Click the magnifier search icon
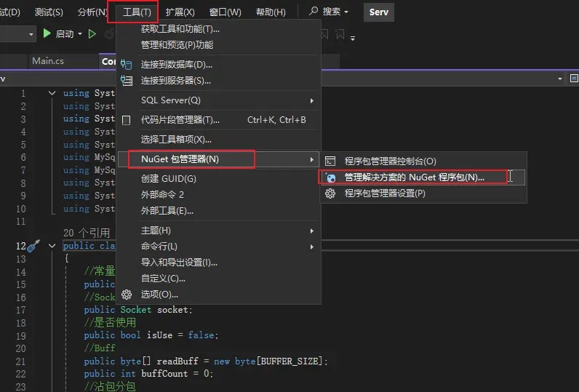This screenshot has width=579, height=392. point(314,11)
